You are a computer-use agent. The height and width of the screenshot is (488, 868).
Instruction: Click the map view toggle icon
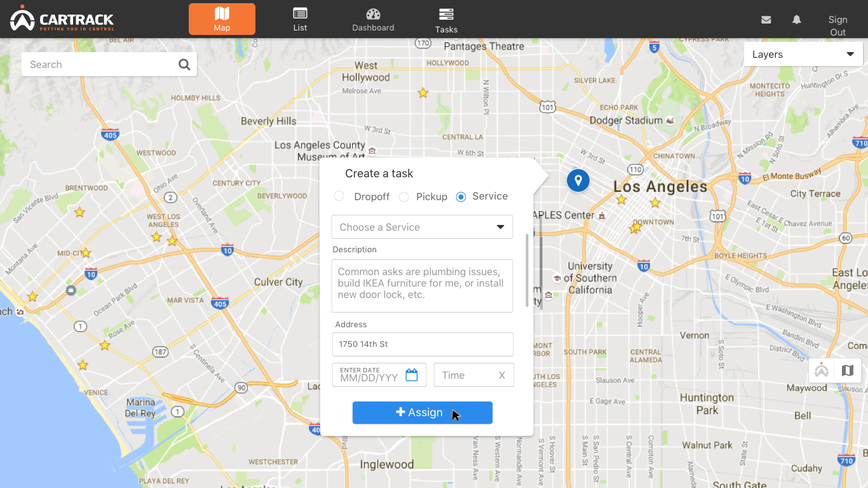(848, 370)
